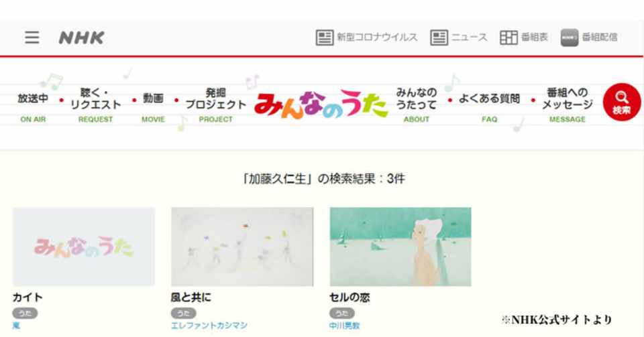Click the みんなのうた colorful logo
Image resolution: width=644 pixels, height=337 pixels.
321,105
